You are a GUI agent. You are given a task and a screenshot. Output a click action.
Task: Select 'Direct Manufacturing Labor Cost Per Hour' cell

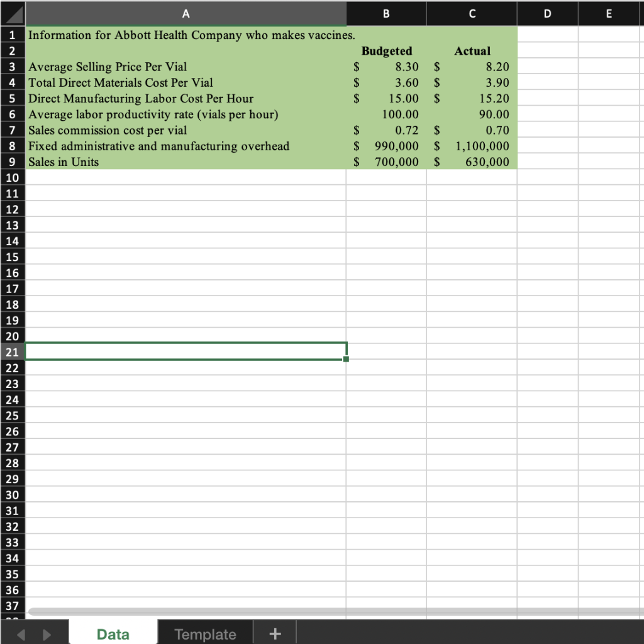[186, 99]
